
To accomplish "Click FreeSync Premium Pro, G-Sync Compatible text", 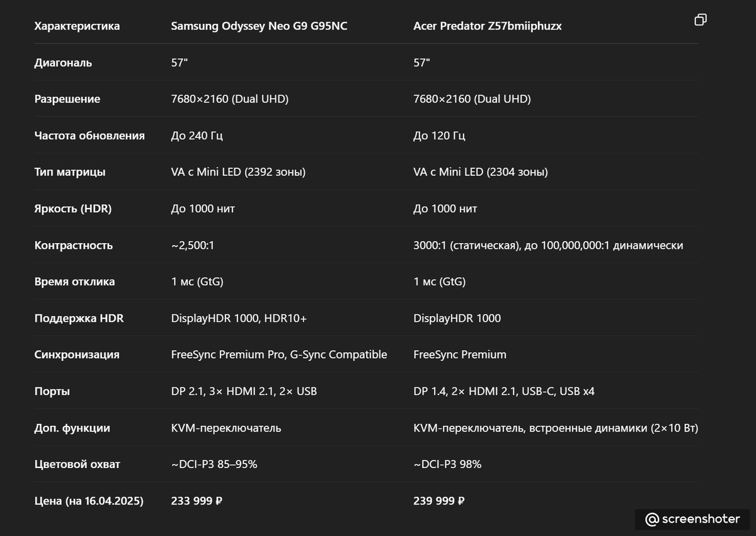I will [x=279, y=355].
